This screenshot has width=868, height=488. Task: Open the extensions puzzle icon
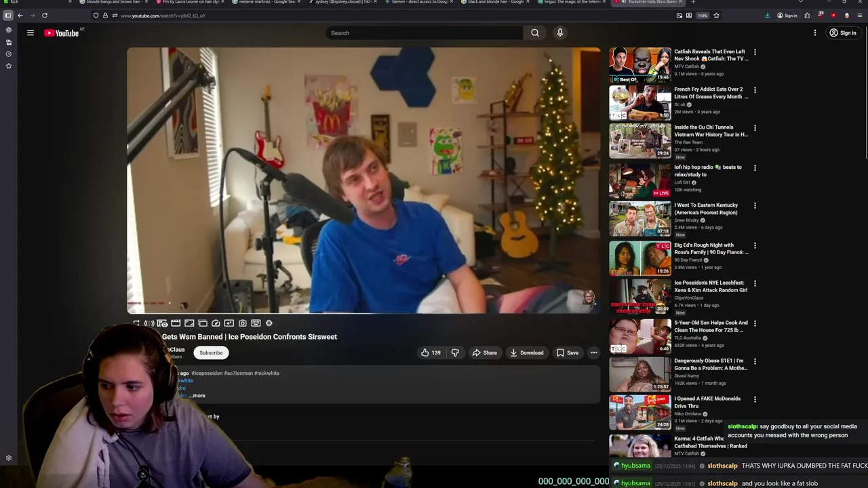tap(807, 15)
